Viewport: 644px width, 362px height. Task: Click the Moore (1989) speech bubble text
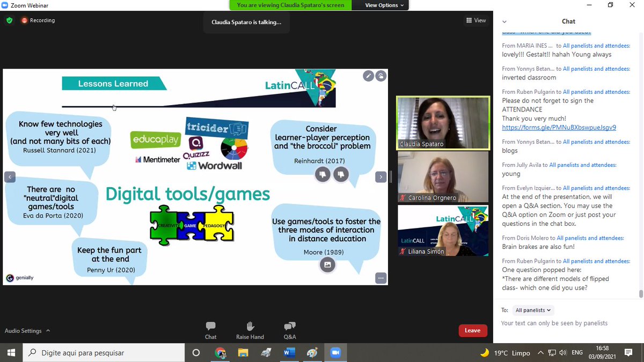pyautogui.click(x=326, y=236)
